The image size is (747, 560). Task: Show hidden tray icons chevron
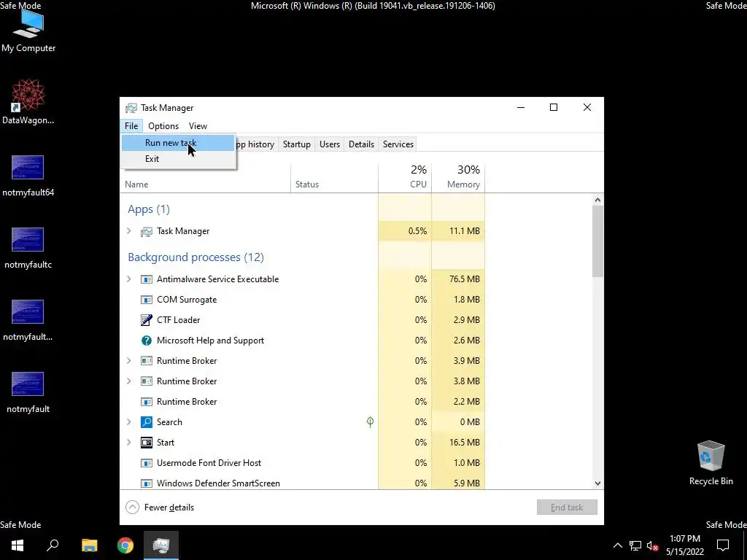coord(617,545)
